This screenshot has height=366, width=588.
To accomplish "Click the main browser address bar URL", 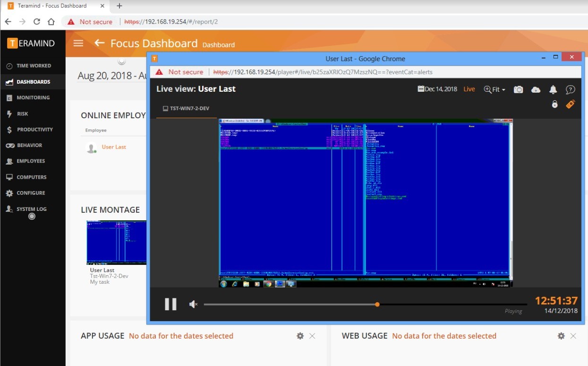I will pyautogui.click(x=171, y=22).
